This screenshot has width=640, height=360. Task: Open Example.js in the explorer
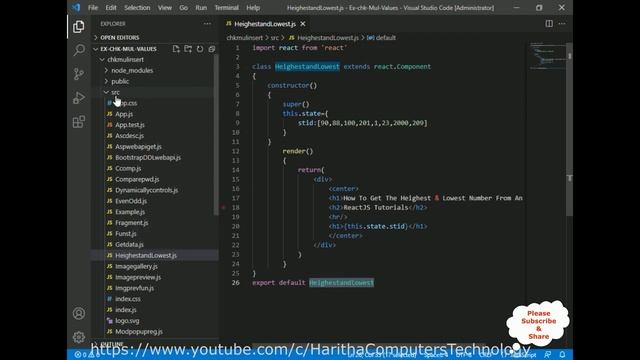(130, 212)
